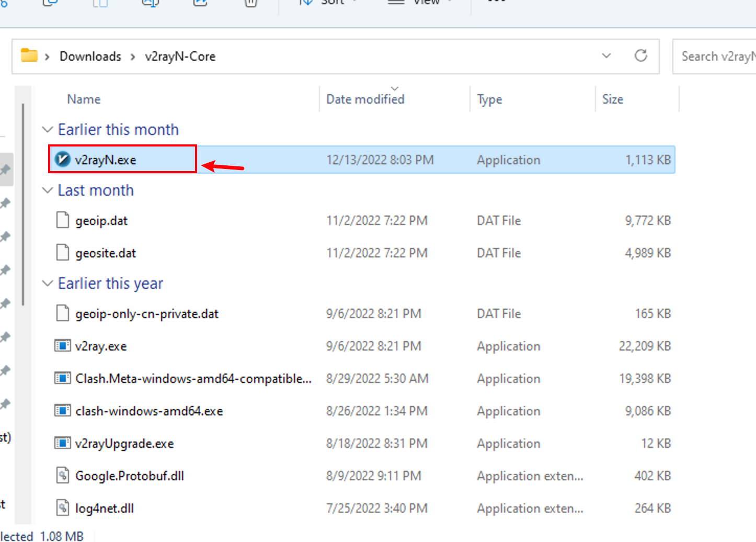Image resolution: width=756 pixels, height=542 pixels.
Task: Select the clash-windows-amd64.exe file icon
Action: 63,411
